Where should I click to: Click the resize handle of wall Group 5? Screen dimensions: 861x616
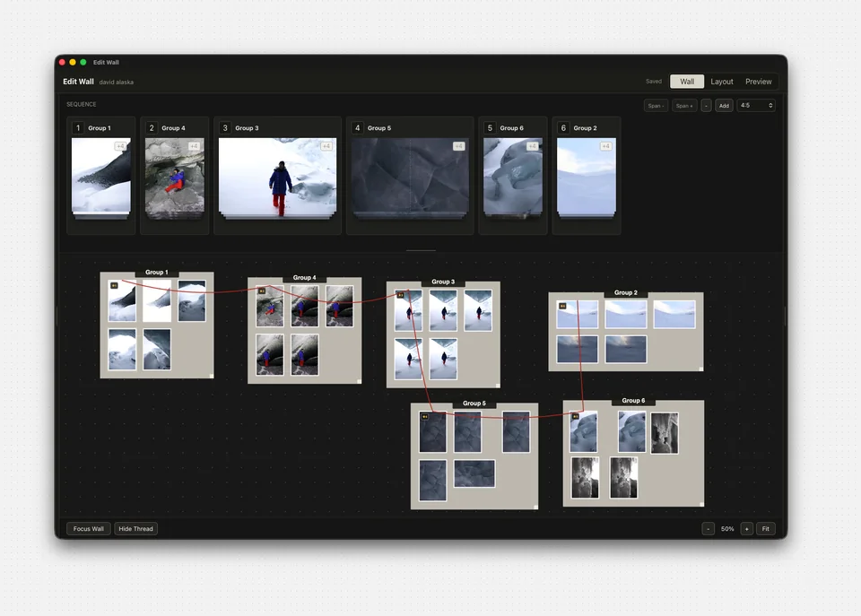(x=536, y=507)
